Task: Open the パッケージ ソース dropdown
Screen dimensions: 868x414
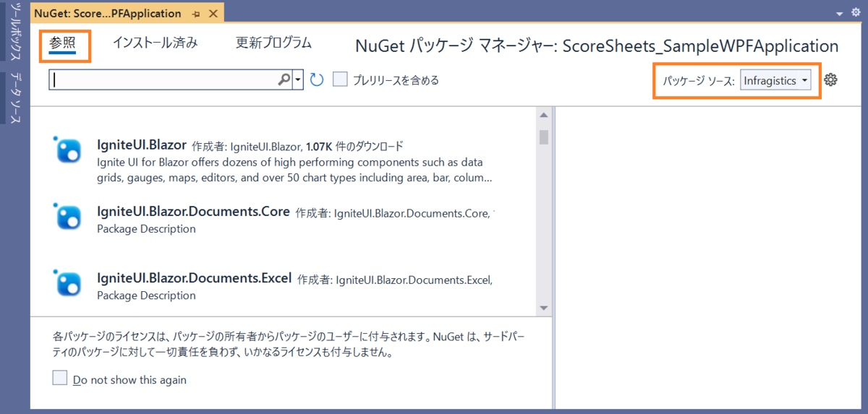Action: click(775, 80)
